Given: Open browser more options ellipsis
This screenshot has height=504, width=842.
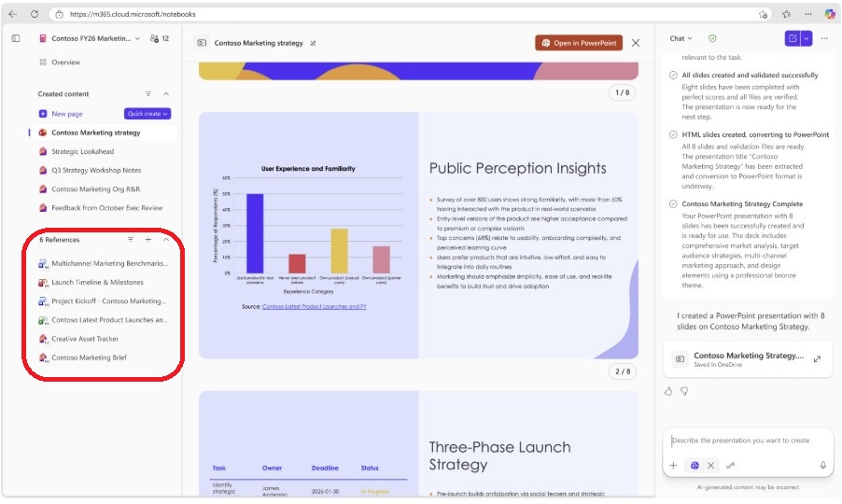Looking at the screenshot, I should point(808,15).
